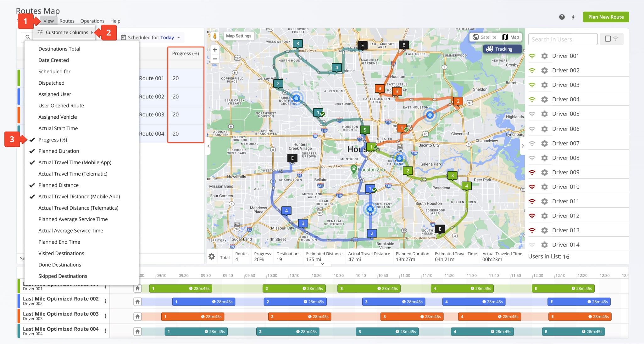The height and width of the screenshot is (344, 644).
Task: Uncheck the Progress (%) column option
Action: pyautogui.click(x=53, y=140)
